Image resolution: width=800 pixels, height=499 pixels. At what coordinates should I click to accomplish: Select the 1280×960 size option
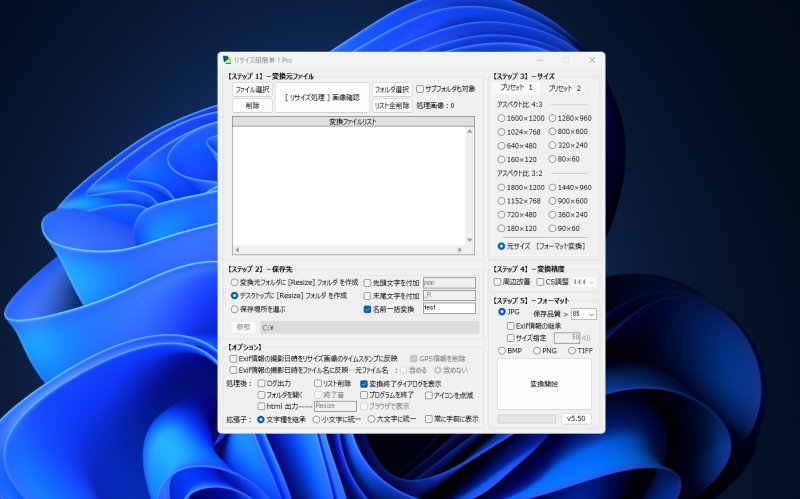point(570,118)
